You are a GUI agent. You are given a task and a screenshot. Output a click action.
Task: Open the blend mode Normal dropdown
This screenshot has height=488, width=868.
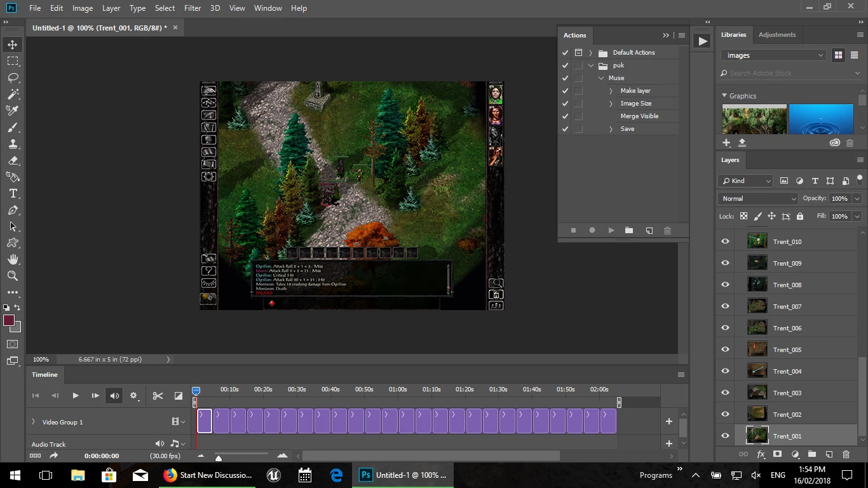tap(758, 199)
